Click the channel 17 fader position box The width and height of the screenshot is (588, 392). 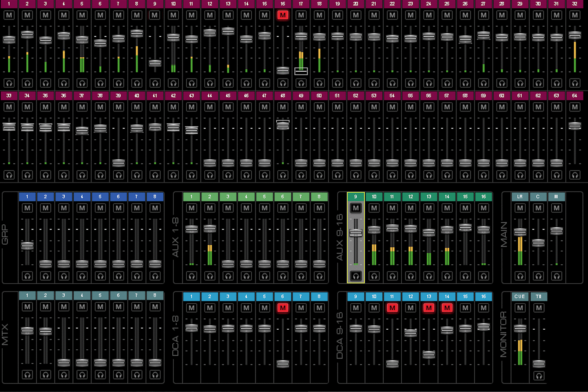coord(301,71)
